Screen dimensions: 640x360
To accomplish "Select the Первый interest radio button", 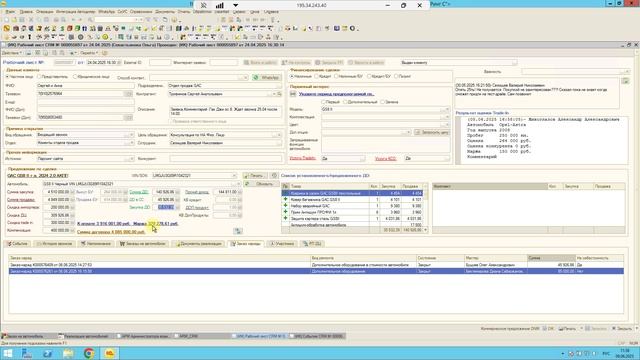I will click(x=324, y=102).
